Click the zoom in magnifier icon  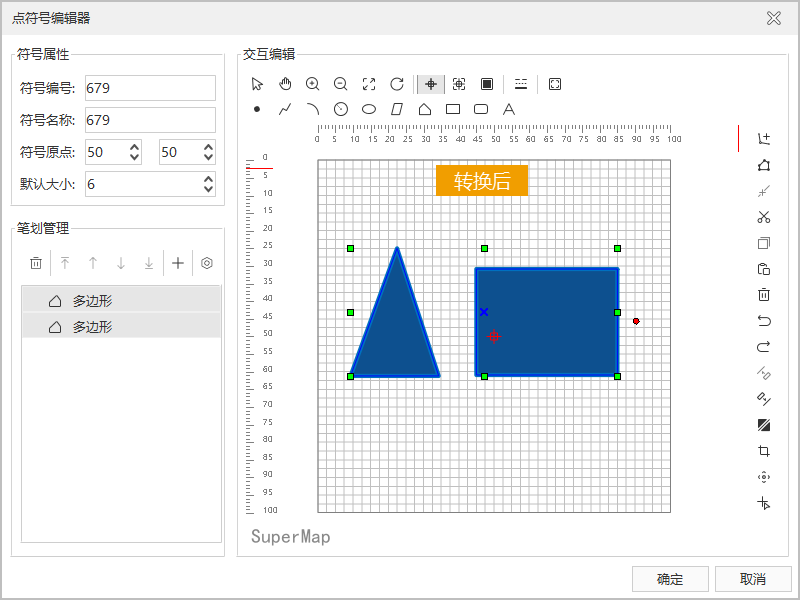coord(313,84)
